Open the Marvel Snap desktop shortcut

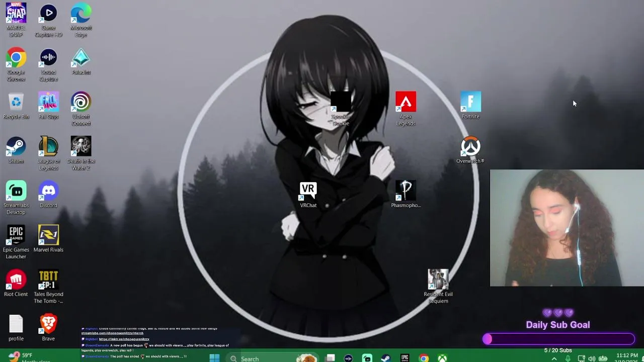pos(16,19)
